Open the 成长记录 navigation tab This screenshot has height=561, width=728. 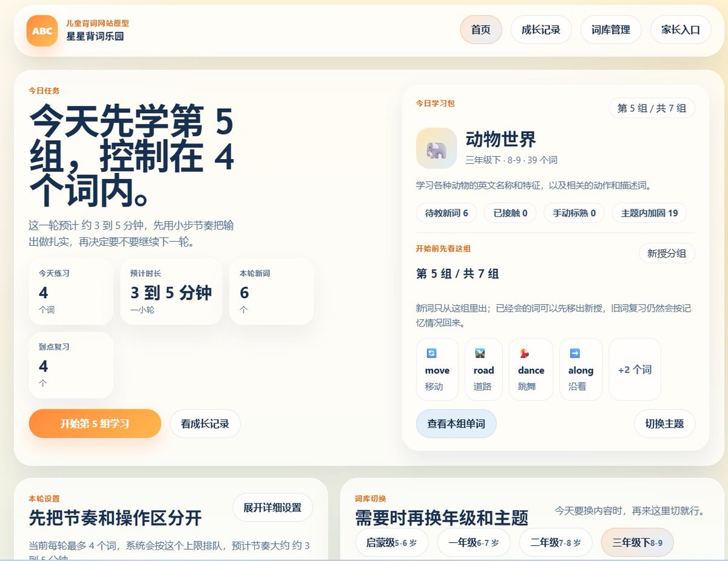click(541, 30)
